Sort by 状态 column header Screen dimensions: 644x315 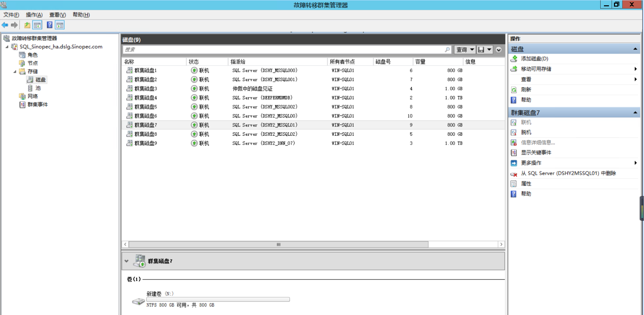207,62
